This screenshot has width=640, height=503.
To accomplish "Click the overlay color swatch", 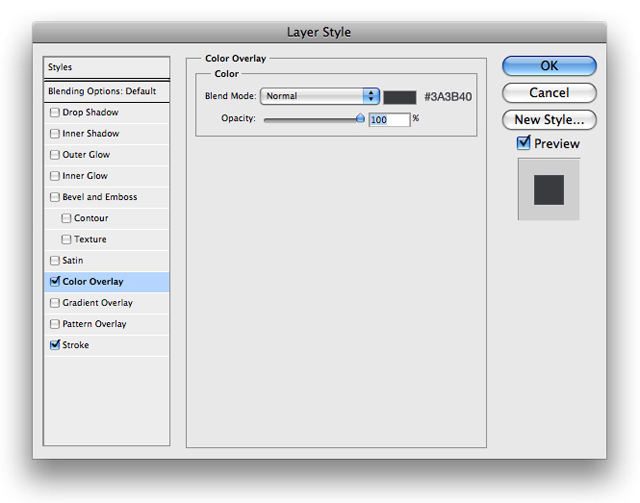I will (x=400, y=97).
